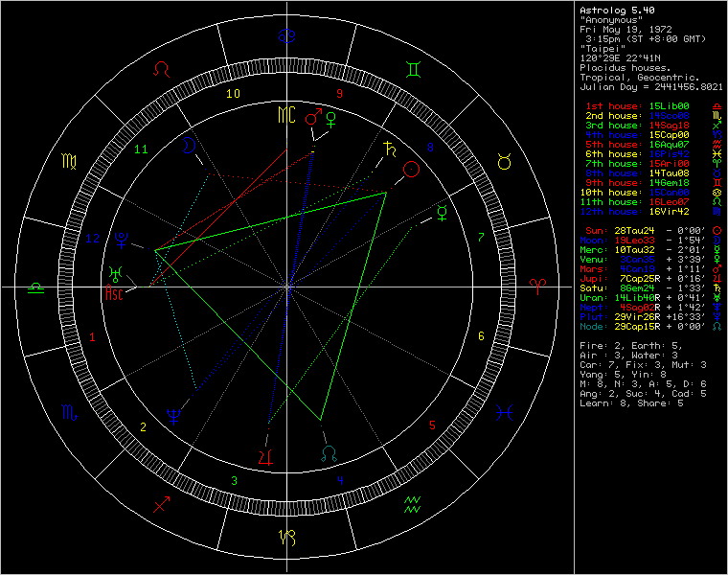Click the 'Astrolog 5.40' title text
Image resolution: width=728 pixels, height=575 pixels.
(x=617, y=11)
